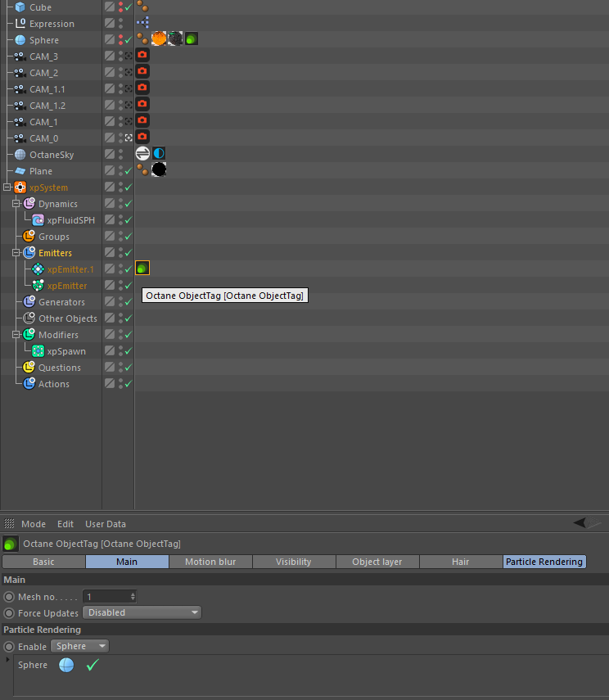609x700 pixels.
Task: Toggle xpEmitter.1 enable checkmark
Action: coord(129,269)
